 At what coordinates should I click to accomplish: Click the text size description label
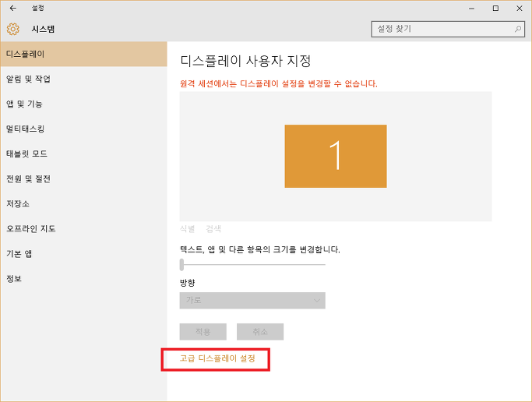[260, 249]
